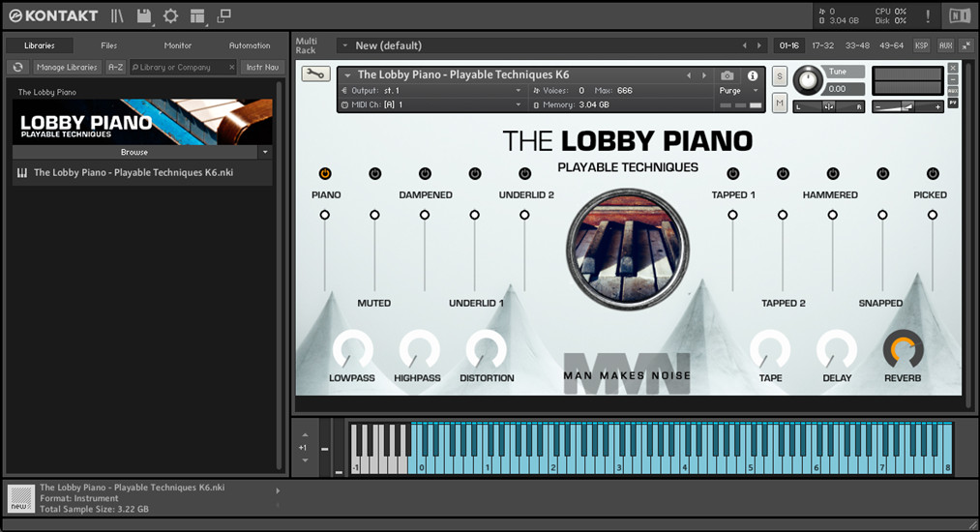The image size is (980, 532).
Task: Open instrument edit mode wrench icon
Action: point(315,74)
